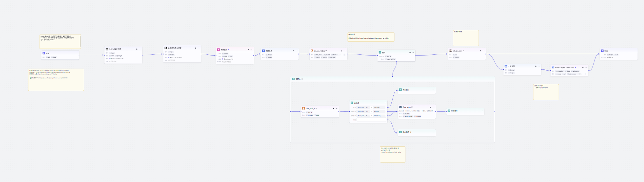Open more menu on 终止循环_1 node
This screenshot has height=182, width=644.
pos(433,132)
